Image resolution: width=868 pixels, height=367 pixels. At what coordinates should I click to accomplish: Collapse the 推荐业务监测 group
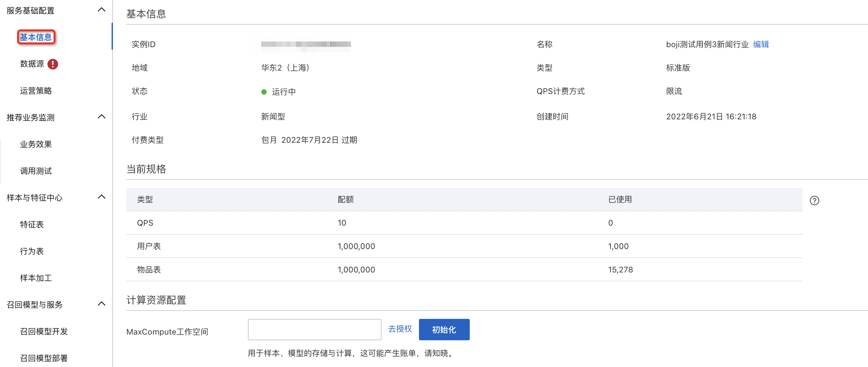pos(101,116)
